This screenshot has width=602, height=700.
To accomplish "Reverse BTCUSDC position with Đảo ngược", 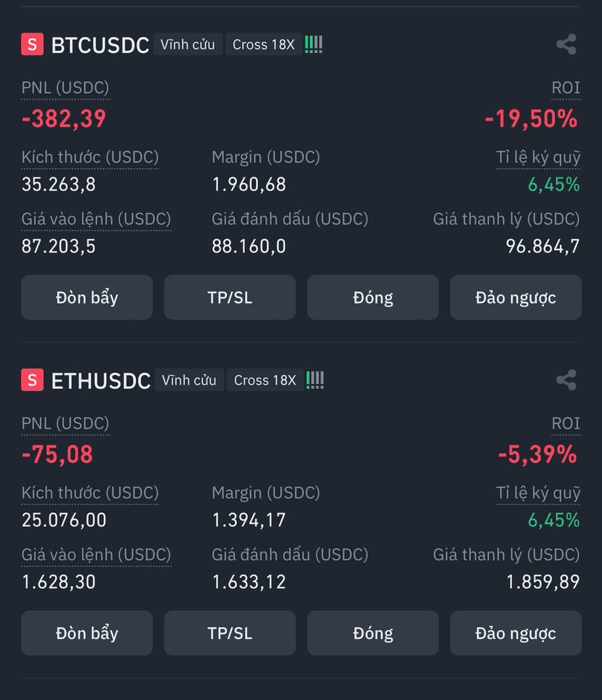I will [515, 297].
